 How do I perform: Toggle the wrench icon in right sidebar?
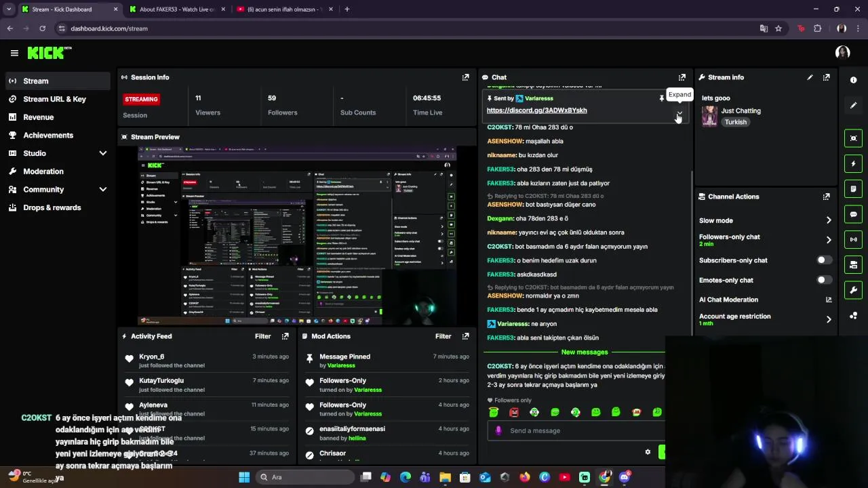tap(853, 290)
